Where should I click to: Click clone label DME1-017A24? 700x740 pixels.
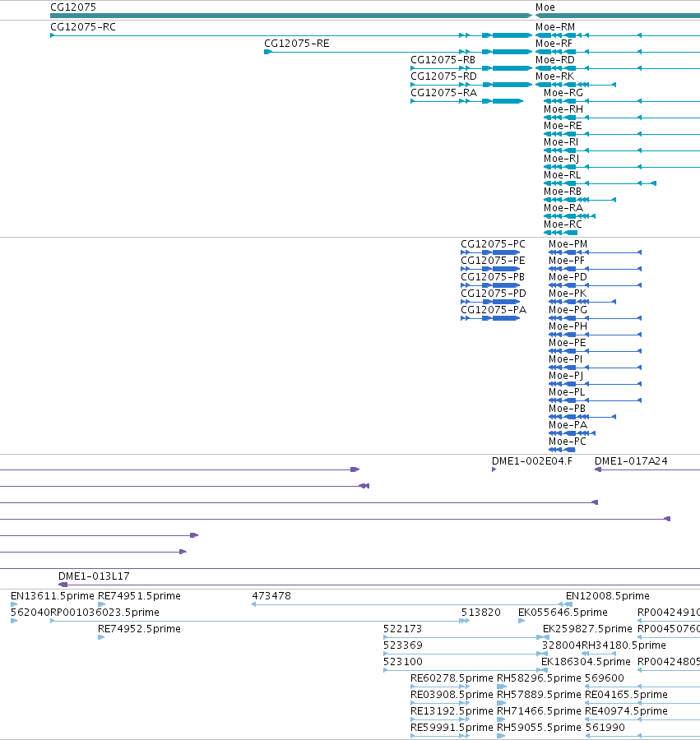631,461
